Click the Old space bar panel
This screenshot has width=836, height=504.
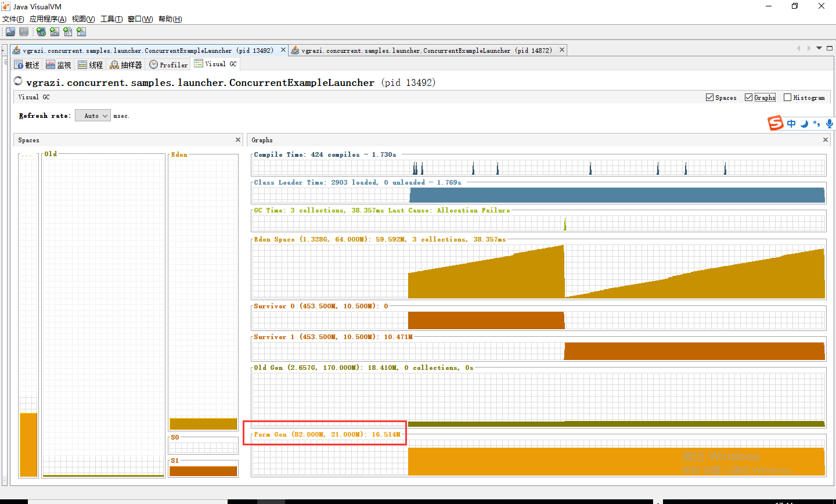pyautogui.click(x=103, y=315)
